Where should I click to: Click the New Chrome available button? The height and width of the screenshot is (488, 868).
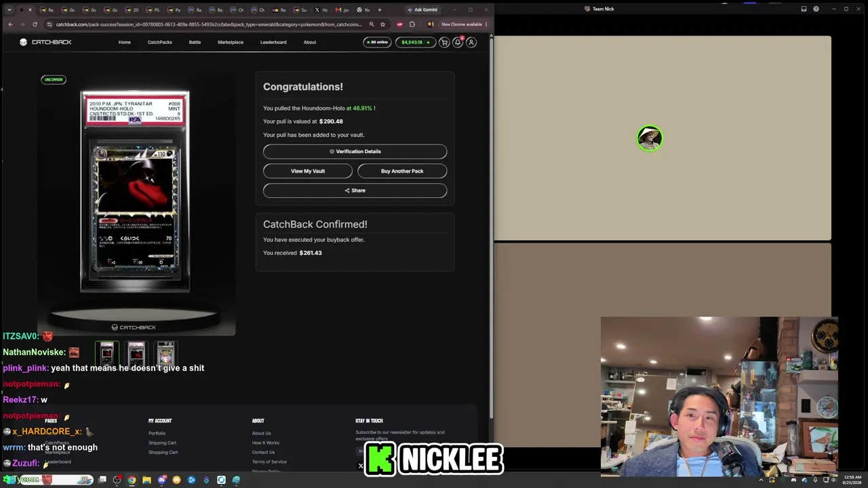pyautogui.click(x=465, y=24)
